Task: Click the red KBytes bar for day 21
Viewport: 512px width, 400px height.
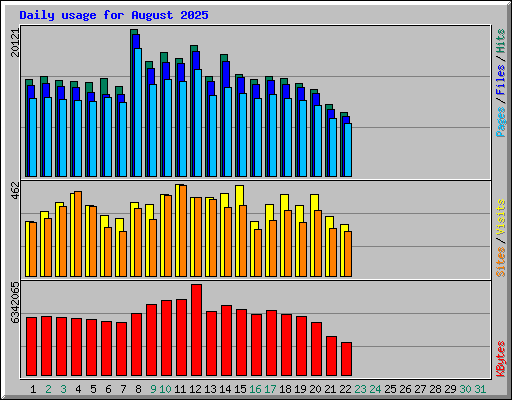Action: (x=331, y=356)
